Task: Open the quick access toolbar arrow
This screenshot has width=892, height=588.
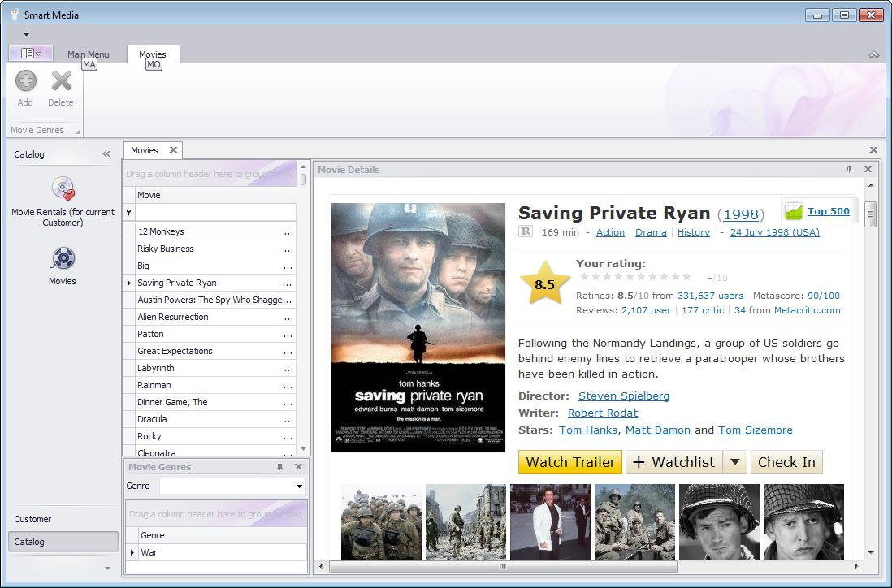Action: 26,34
